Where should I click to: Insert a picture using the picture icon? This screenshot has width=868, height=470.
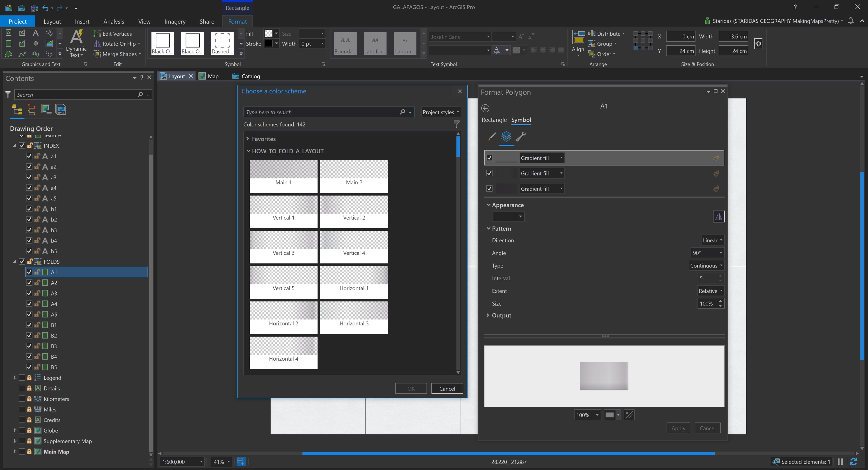(x=49, y=43)
